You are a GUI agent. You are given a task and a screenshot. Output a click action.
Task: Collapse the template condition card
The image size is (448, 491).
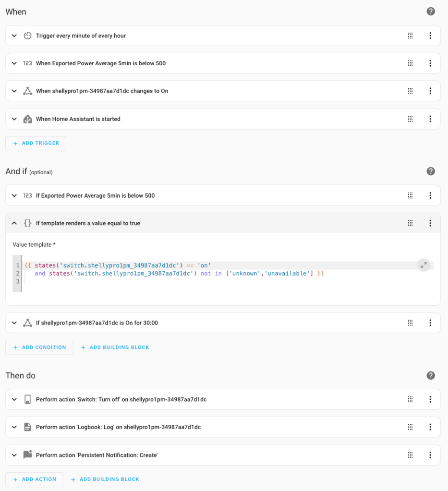[14, 223]
